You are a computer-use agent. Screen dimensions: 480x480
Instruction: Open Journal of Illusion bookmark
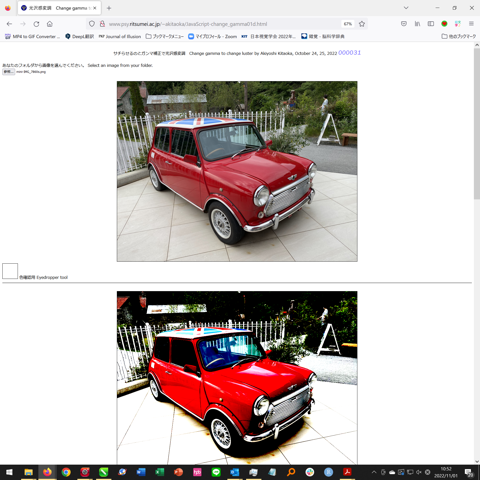(x=120, y=36)
